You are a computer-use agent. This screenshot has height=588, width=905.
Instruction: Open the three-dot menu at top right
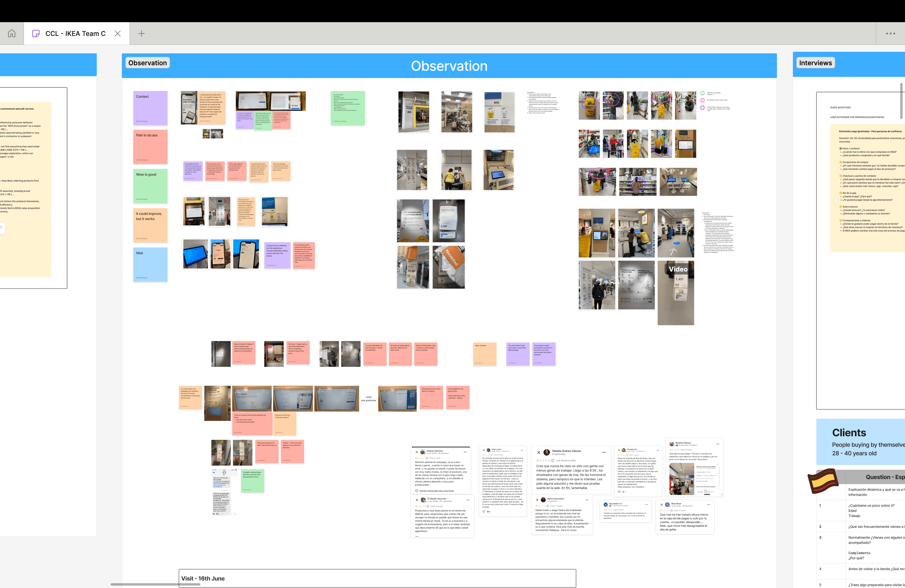pos(890,34)
